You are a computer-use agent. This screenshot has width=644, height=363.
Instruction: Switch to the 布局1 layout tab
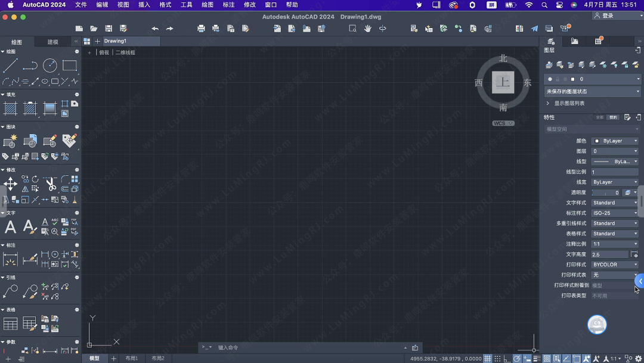coord(132,358)
